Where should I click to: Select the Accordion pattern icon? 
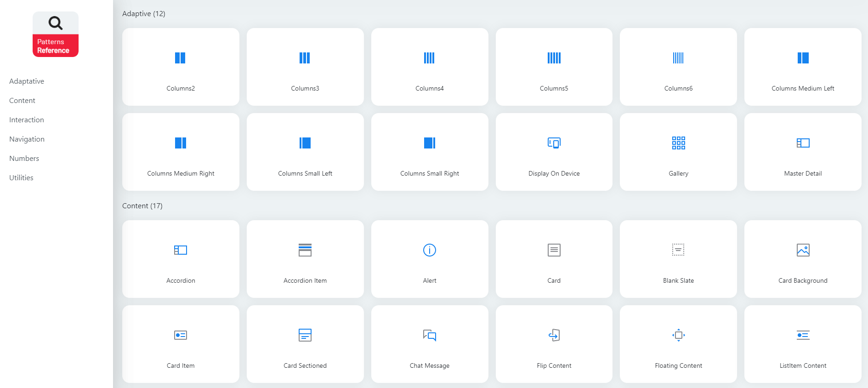pyautogui.click(x=181, y=250)
